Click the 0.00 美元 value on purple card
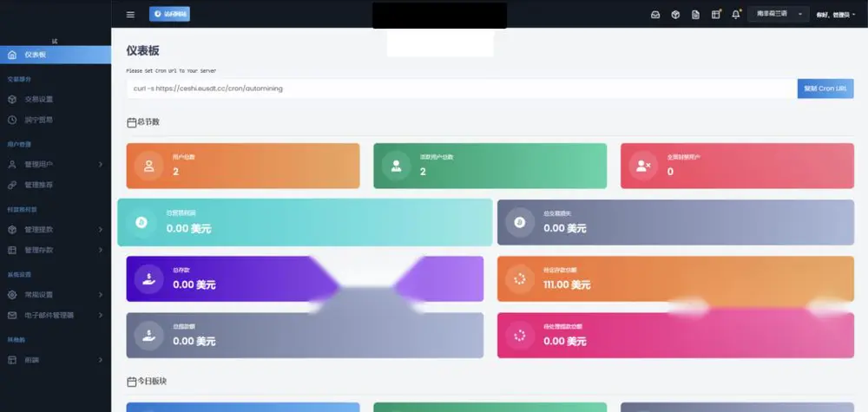 tap(194, 284)
